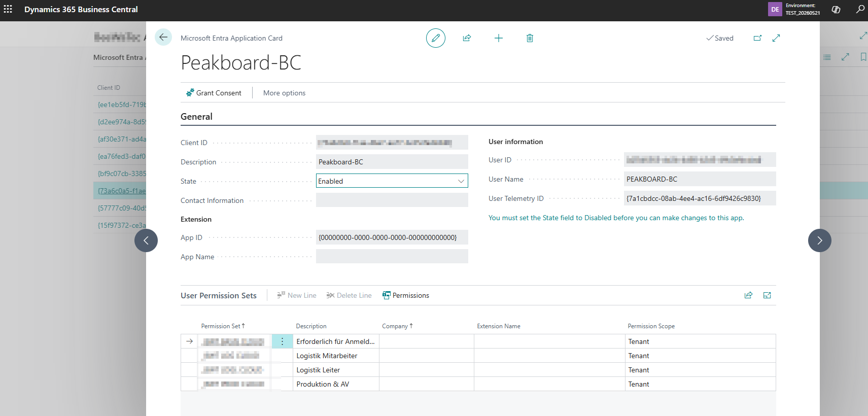Click expand icon beside background list view icon
The width and height of the screenshot is (868, 416).
(x=845, y=57)
